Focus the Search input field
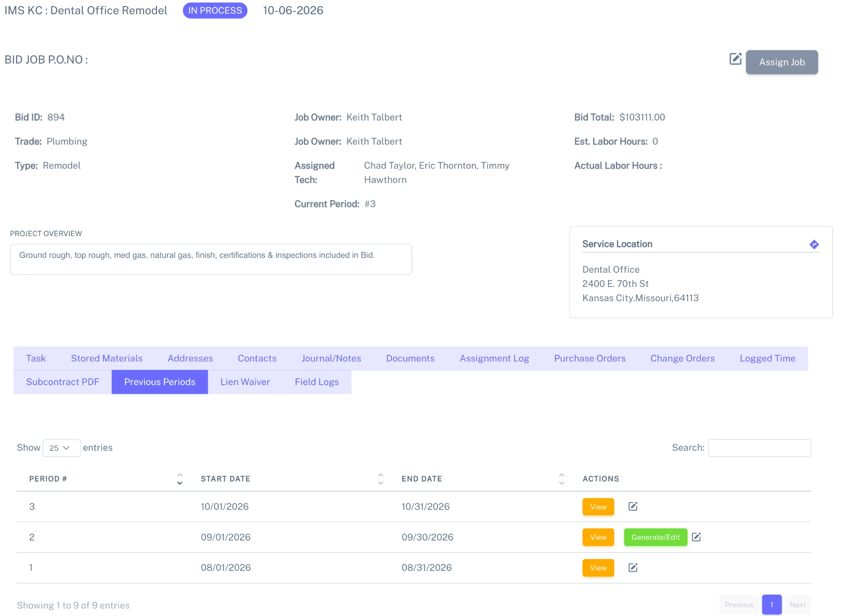The height and width of the screenshot is (616, 841). point(760,448)
